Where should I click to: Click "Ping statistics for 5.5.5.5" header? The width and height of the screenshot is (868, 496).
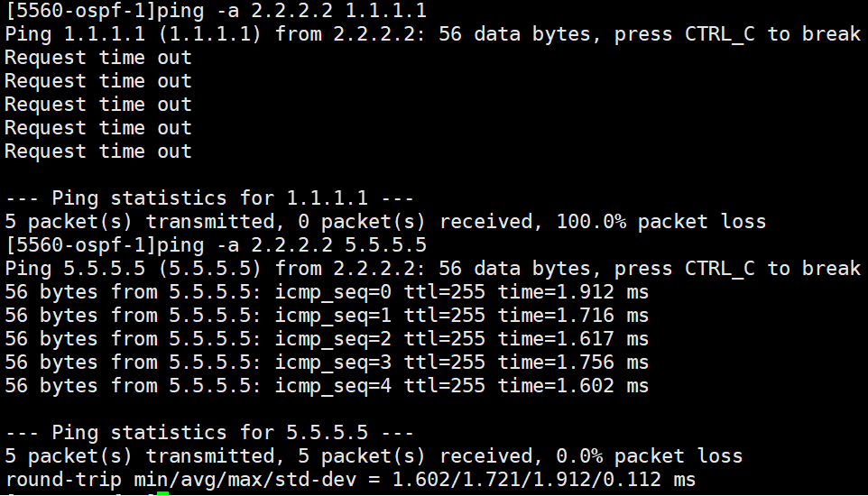(208, 433)
